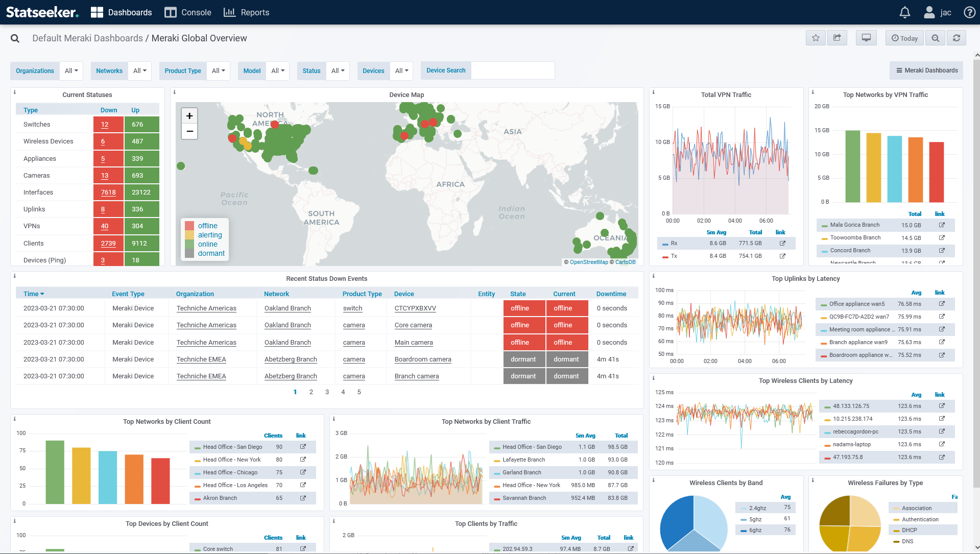Focus the Device Search input field
980x554 pixels.
512,70
